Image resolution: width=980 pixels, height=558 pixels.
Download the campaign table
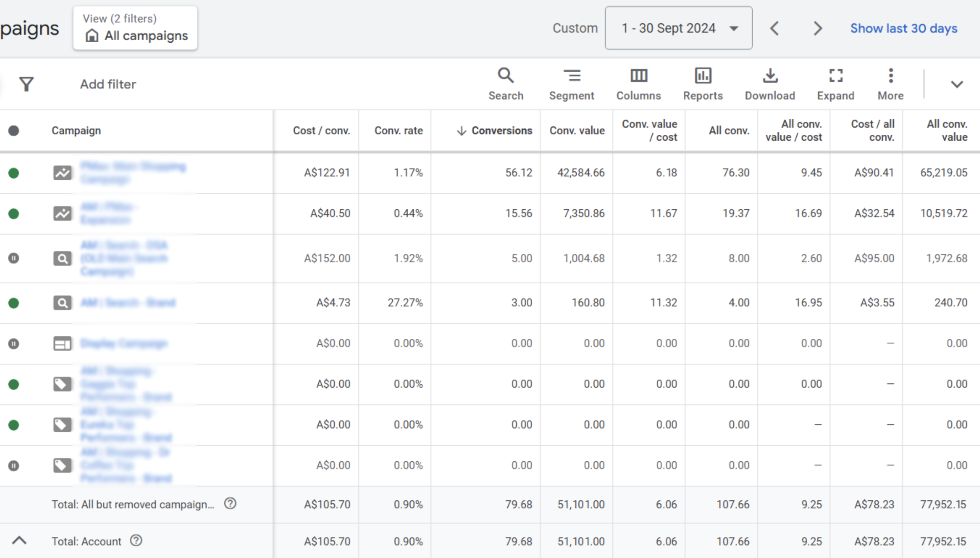(770, 84)
